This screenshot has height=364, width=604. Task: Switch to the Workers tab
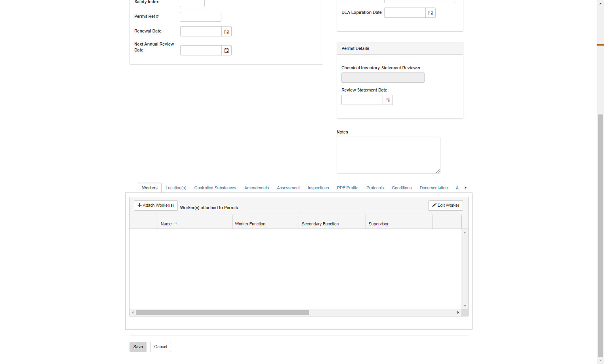150,188
